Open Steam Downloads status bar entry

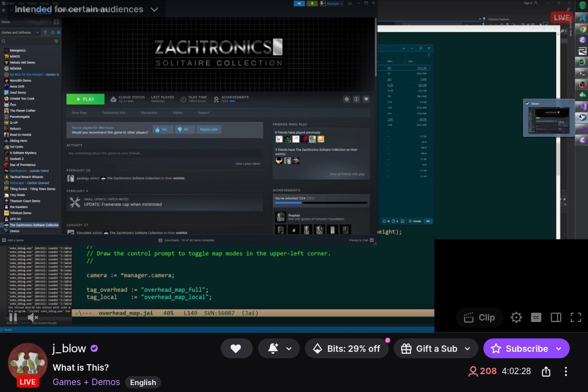pos(186,240)
